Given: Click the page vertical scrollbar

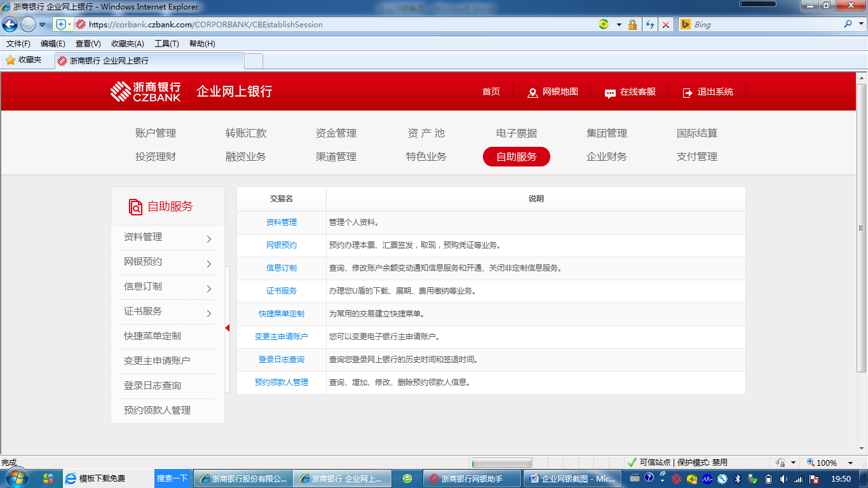Looking at the screenshot, I should pyautogui.click(x=862, y=227).
